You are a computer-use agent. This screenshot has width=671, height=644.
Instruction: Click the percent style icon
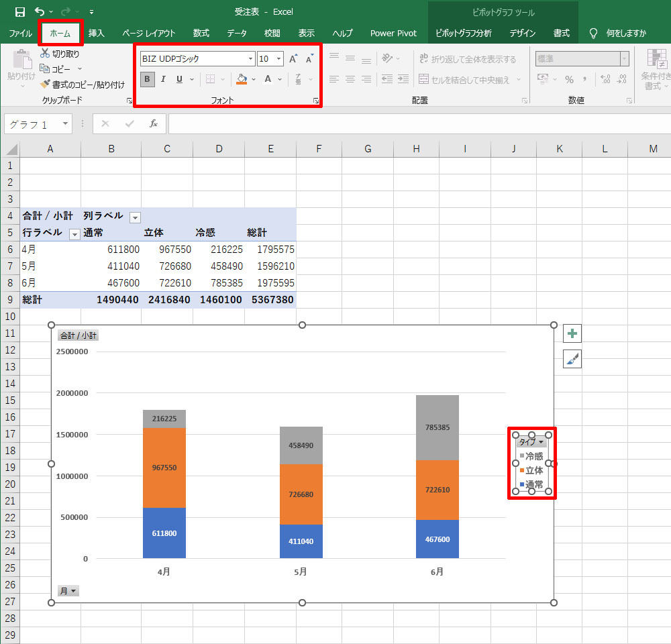[x=569, y=79]
